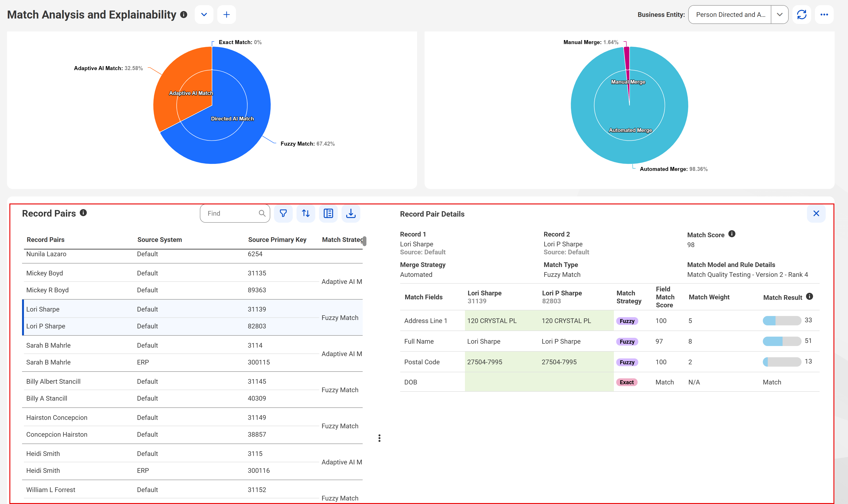Open the dashboard title dropdown chevron
This screenshot has height=504, width=848.
pos(204,15)
